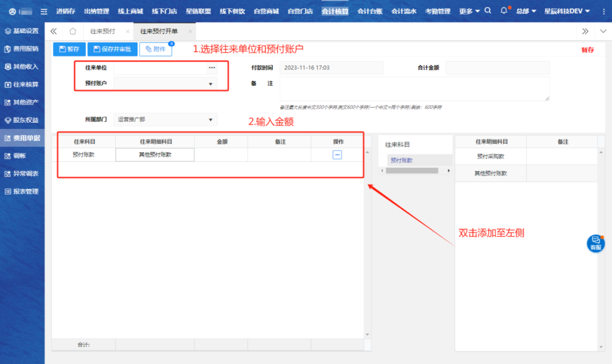Click the 备注 remarks text area
Viewport: 612px width, 364px height.
[x=414, y=89]
